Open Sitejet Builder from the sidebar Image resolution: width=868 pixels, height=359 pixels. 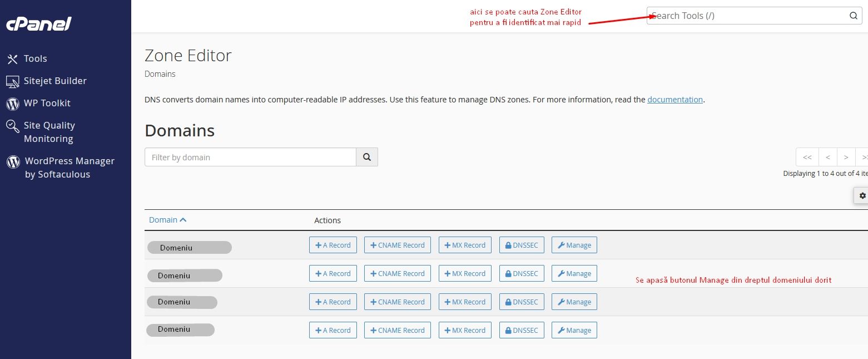point(47,81)
